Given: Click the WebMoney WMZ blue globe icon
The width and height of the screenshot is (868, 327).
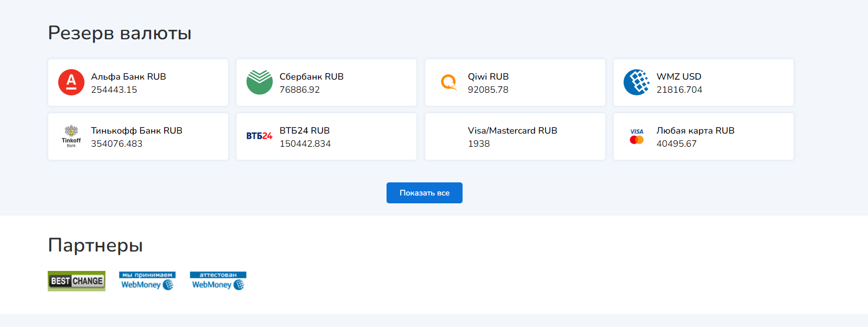Looking at the screenshot, I should tap(637, 82).
